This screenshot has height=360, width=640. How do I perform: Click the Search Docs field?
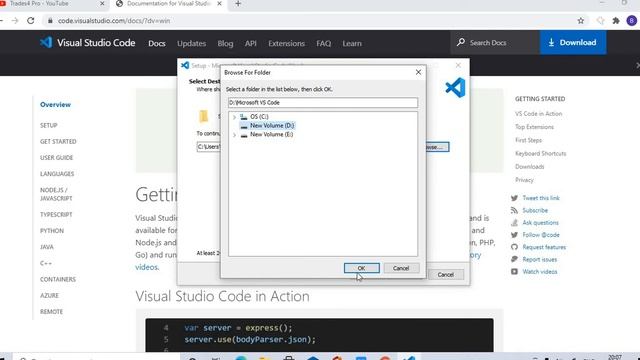pos(495,42)
